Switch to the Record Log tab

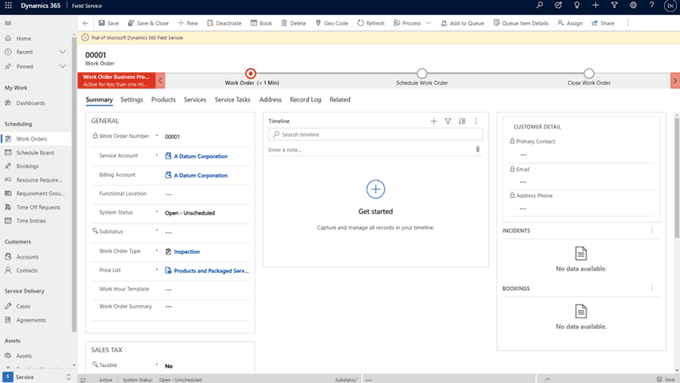306,99
